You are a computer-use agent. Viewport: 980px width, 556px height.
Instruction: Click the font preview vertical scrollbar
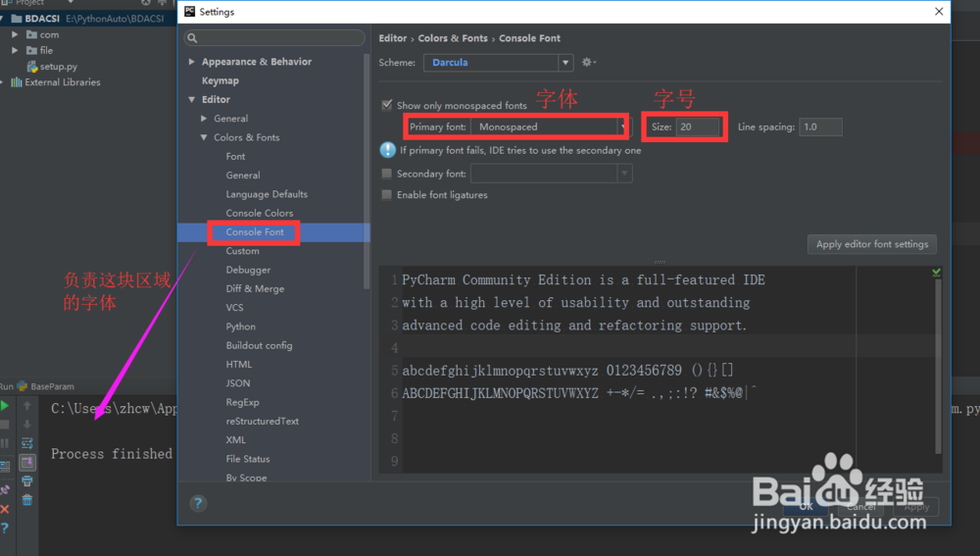tap(938, 366)
